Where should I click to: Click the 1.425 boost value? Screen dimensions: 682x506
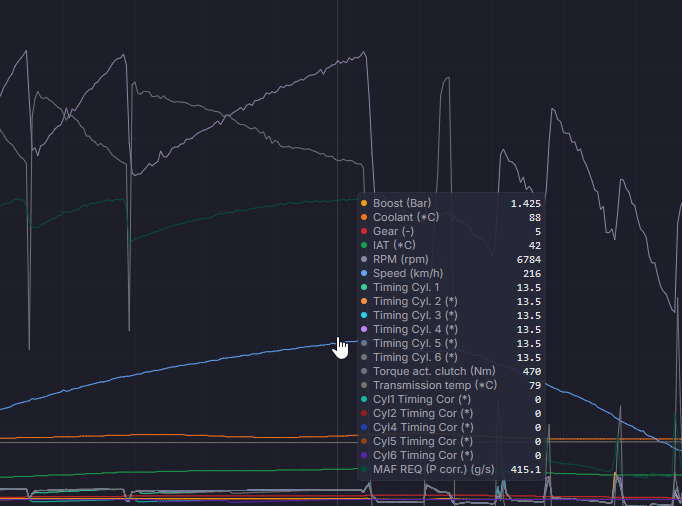[525, 204]
